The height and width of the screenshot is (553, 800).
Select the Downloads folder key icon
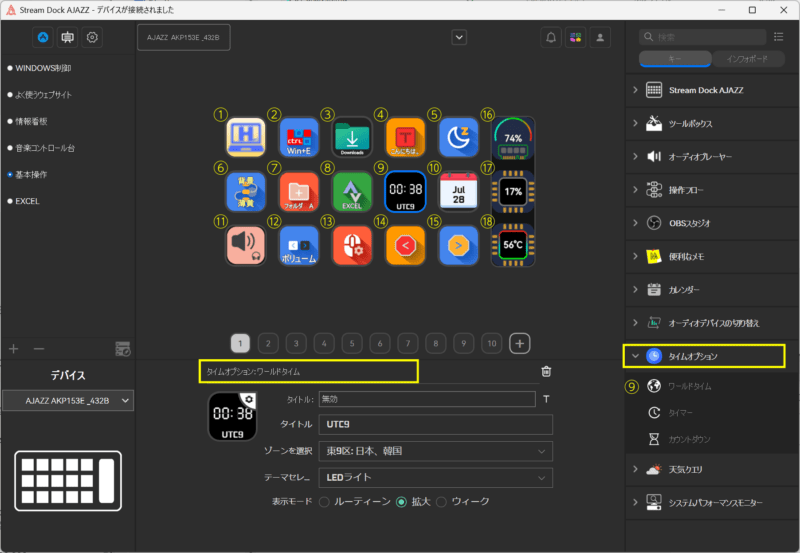352,138
